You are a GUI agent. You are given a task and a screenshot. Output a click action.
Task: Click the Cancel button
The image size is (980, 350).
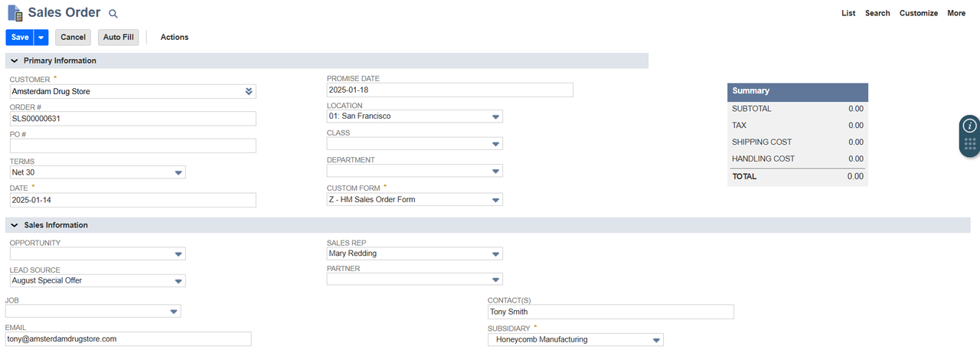click(x=73, y=38)
